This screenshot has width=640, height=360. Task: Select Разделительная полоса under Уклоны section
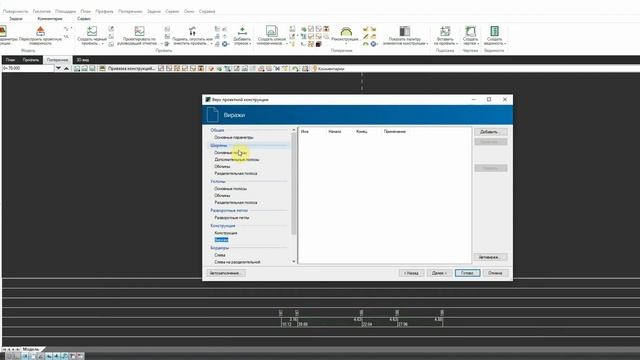[x=236, y=202]
